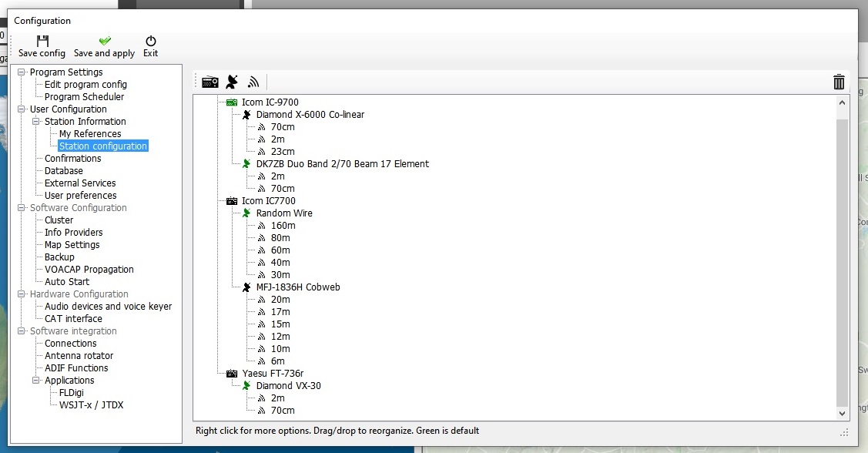
Task: Click the add antenna toolbar icon
Action: (232, 82)
